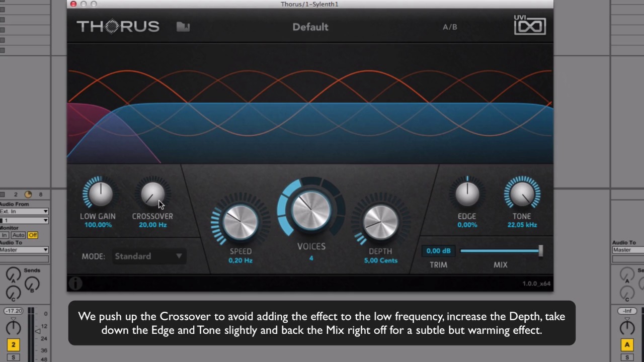Click the Edge knob
Screen dimensions: 644x362
pyautogui.click(x=467, y=194)
